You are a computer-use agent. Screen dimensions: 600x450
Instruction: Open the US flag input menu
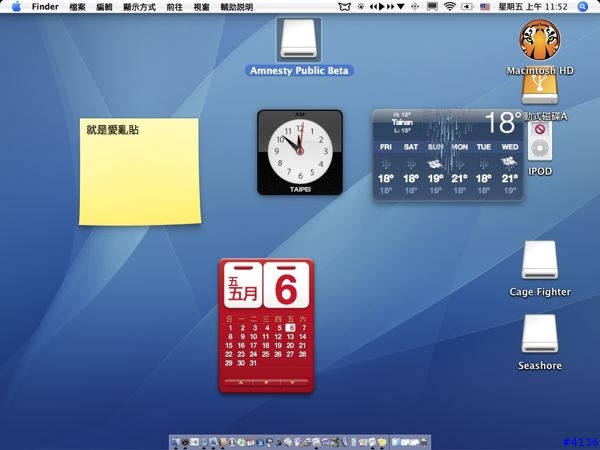click(485, 7)
